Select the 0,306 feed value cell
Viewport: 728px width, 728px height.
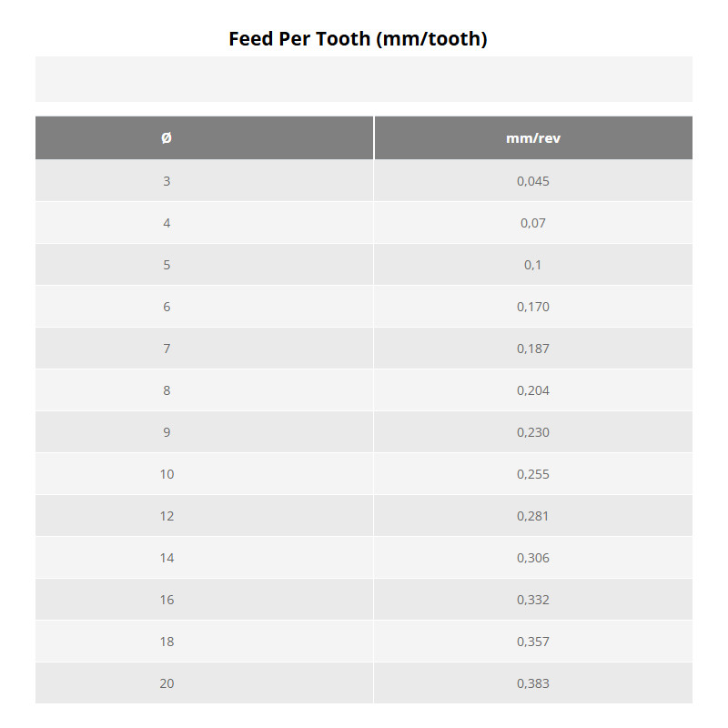pos(533,558)
